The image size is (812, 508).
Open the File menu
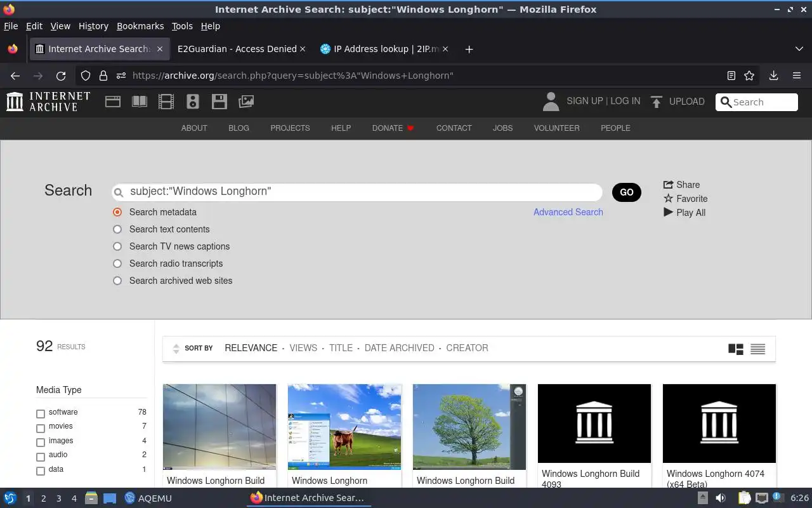11,26
